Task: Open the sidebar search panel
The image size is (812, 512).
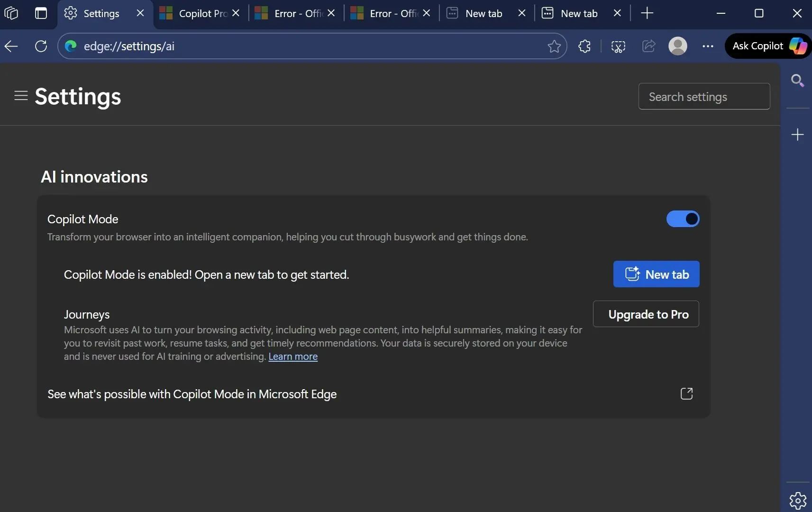Action: click(x=798, y=81)
